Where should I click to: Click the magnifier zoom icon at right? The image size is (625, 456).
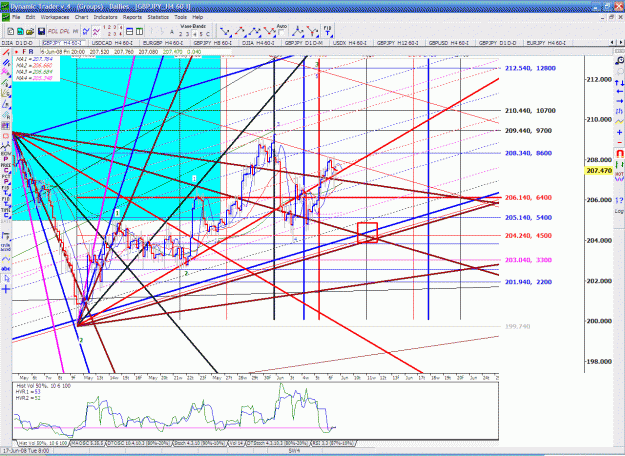[x=619, y=61]
